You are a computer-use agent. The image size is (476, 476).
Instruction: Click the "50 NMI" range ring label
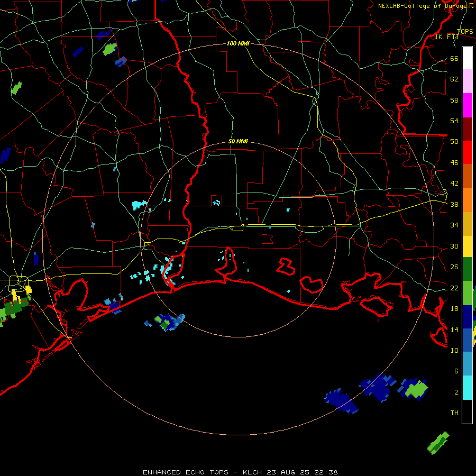point(238,141)
